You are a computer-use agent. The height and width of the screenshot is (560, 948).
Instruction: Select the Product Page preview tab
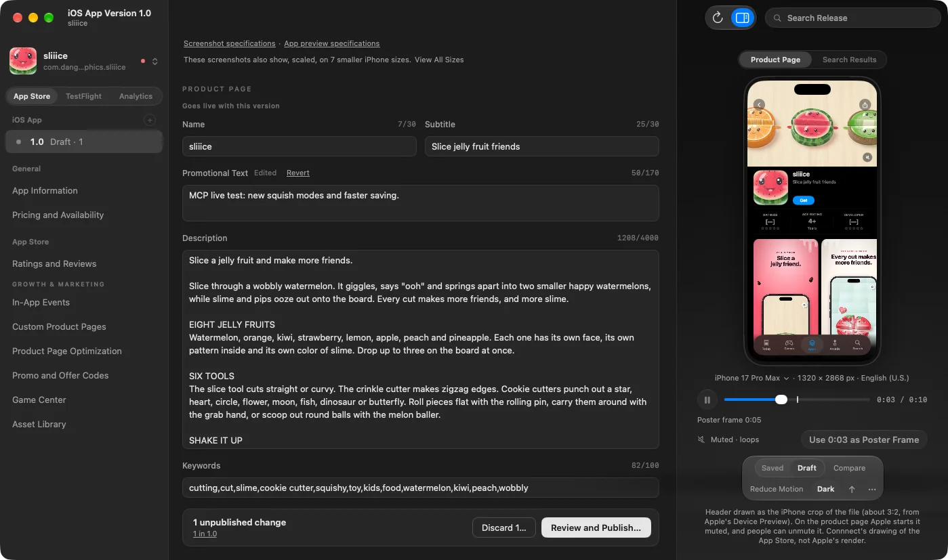point(775,60)
